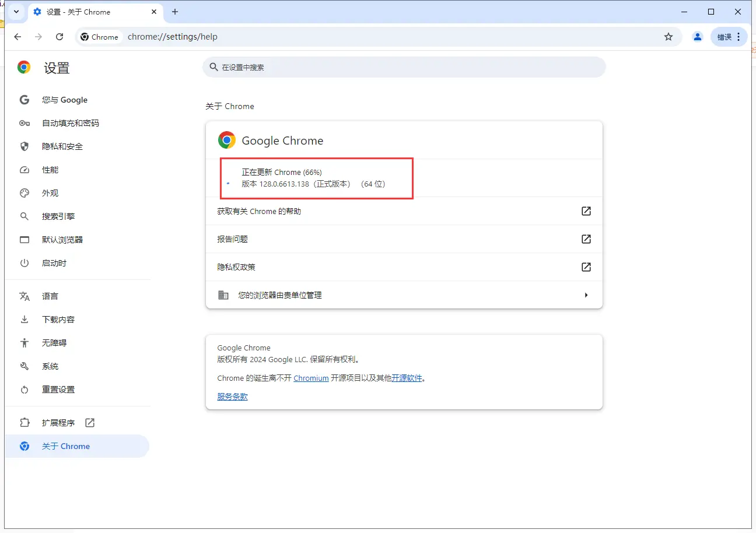
Task: Click the key icon for passwords
Action: click(24, 123)
